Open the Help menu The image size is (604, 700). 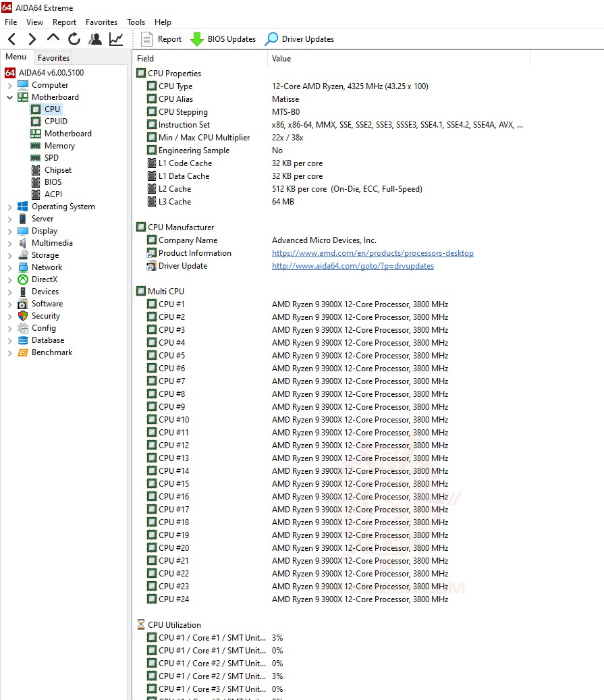163,22
